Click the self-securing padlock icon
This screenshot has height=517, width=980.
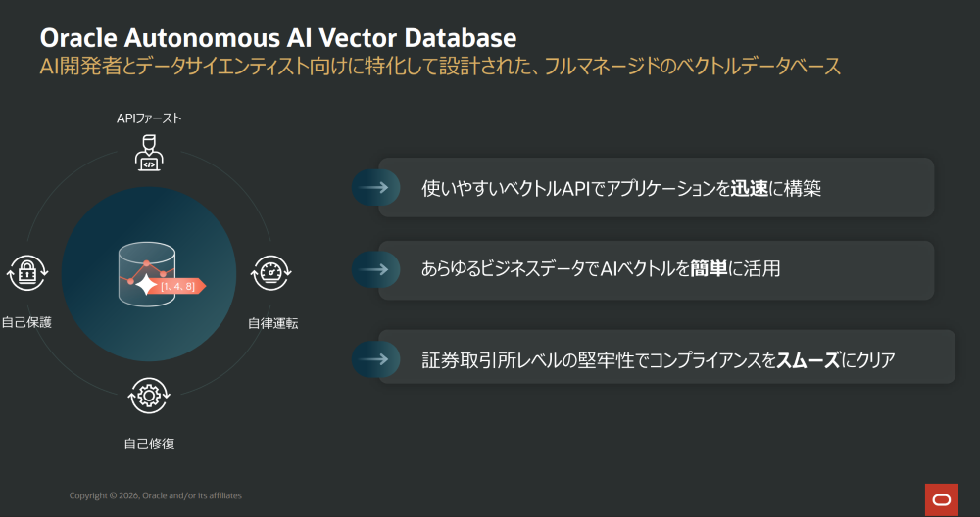coord(25,275)
